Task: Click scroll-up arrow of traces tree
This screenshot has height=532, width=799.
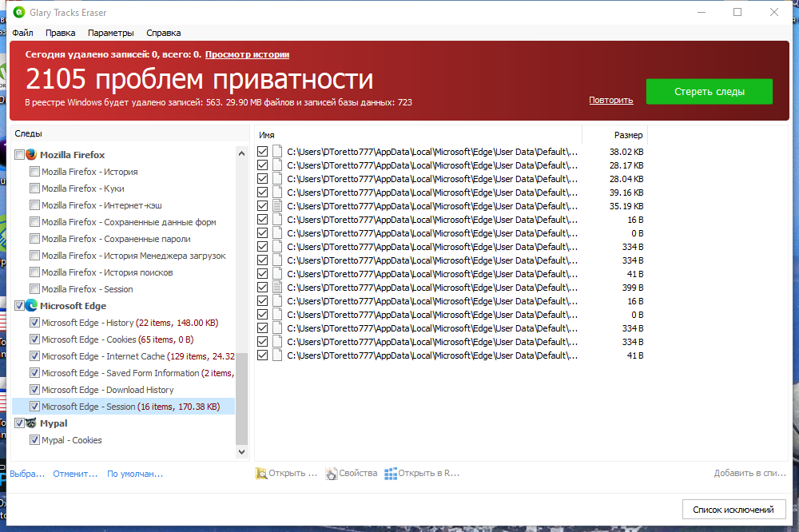Action: pyautogui.click(x=241, y=153)
